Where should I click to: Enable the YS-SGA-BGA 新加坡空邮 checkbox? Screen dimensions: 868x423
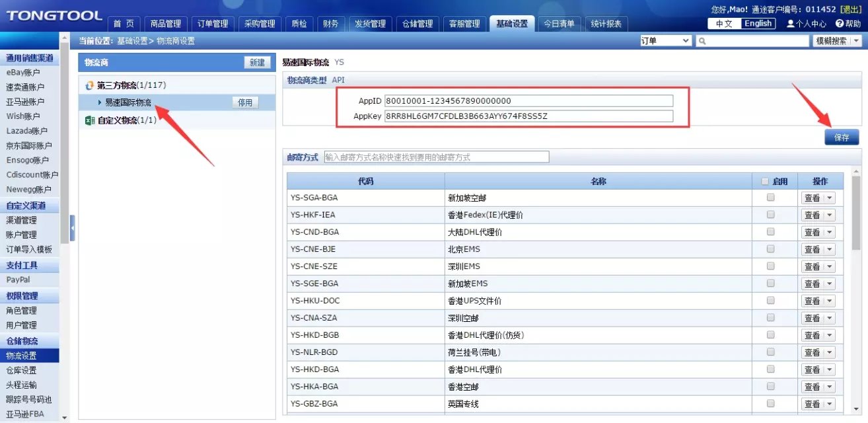[x=770, y=198]
